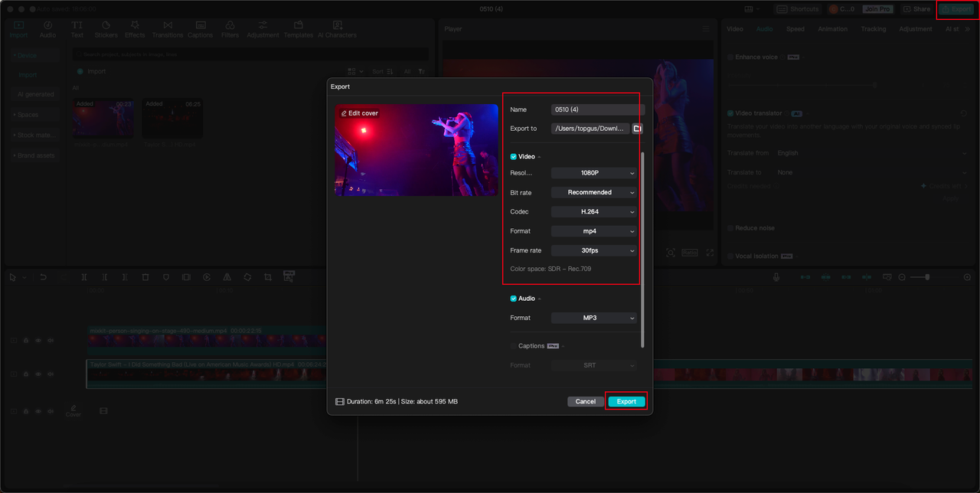This screenshot has height=493, width=980.
Task: Click the Sort button in media library
Action: pos(382,71)
